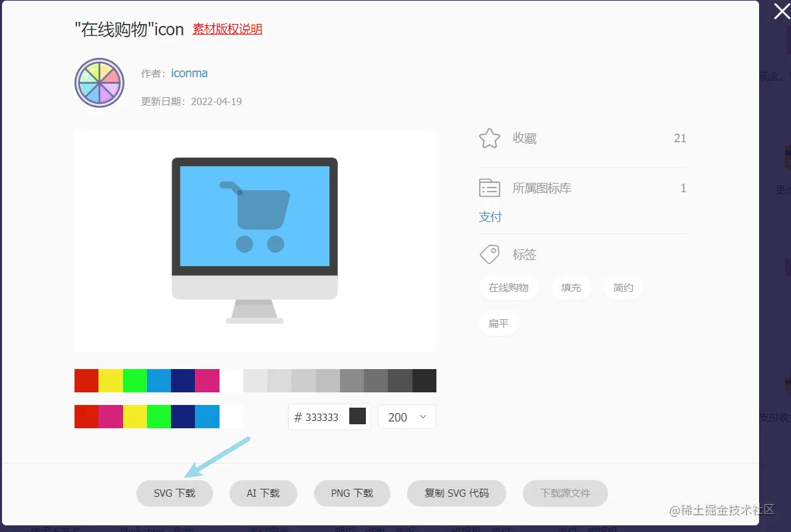Select the 简约 tag

click(623, 287)
